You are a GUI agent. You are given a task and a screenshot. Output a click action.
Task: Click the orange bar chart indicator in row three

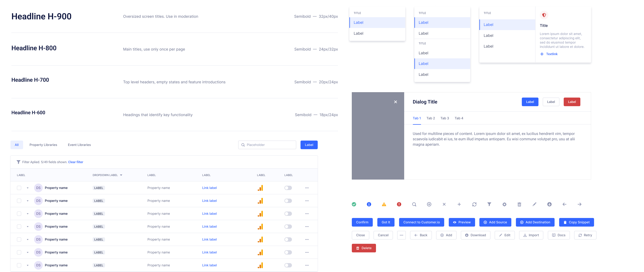[x=260, y=213]
